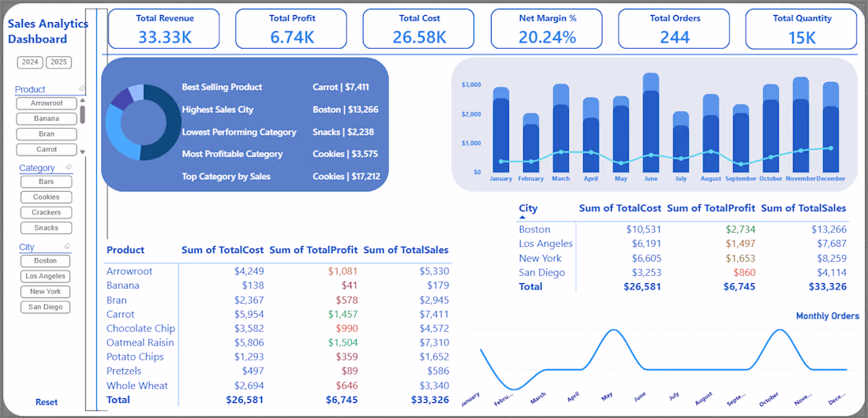The image size is (868, 418).
Task: Select the Oatmeal Raisin row in the product table
Action: (278, 343)
